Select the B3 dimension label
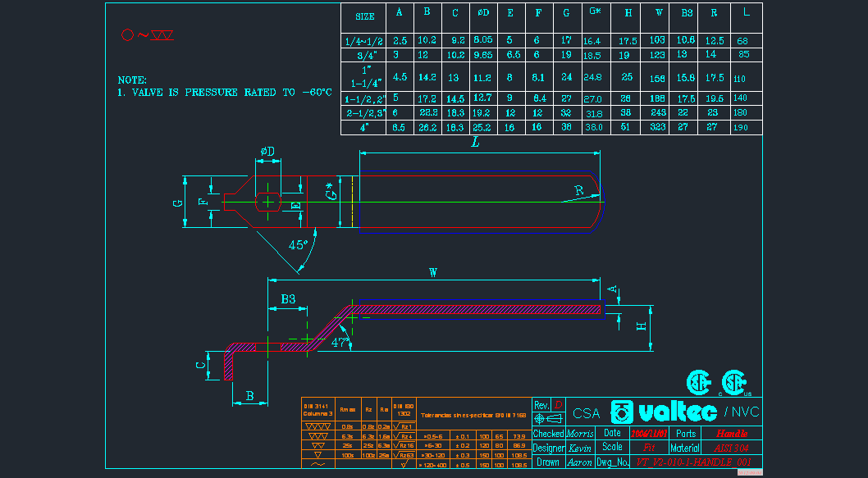Viewport: 868px width, 478px height. [x=288, y=300]
